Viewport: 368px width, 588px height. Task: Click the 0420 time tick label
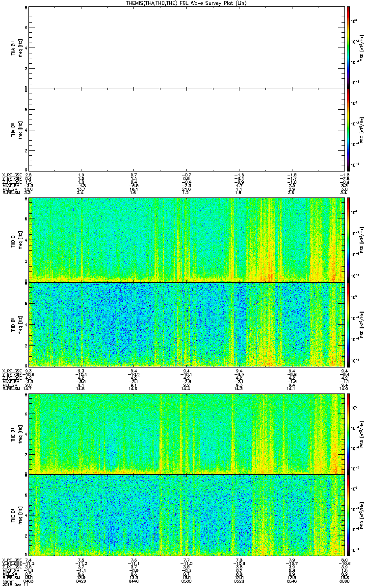click(x=82, y=580)
